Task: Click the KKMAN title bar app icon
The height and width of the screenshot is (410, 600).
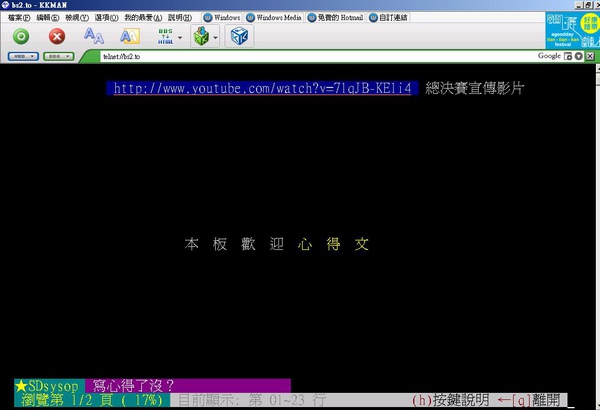Action: pos(5,5)
